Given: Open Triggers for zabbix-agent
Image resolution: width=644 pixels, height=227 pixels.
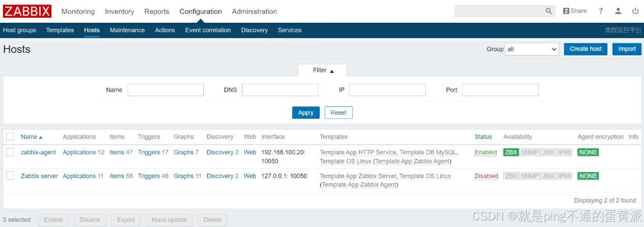Looking at the screenshot, I should click(149, 152).
